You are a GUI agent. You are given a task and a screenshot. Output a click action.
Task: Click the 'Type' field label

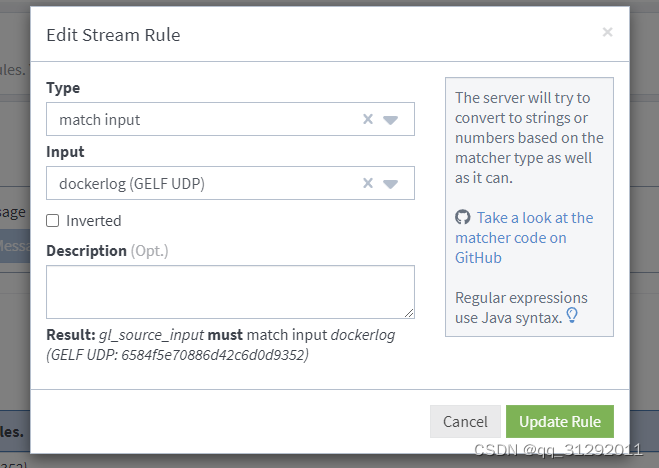[x=63, y=88]
